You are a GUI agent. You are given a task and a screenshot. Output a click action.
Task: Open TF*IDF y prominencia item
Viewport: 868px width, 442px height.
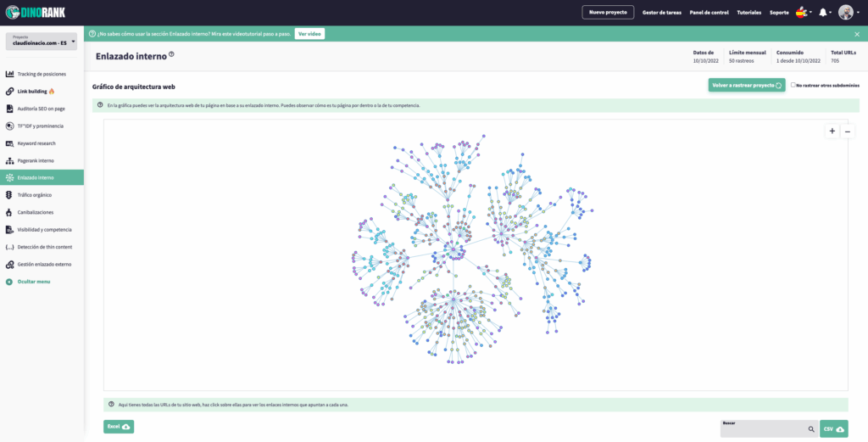click(x=41, y=126)
